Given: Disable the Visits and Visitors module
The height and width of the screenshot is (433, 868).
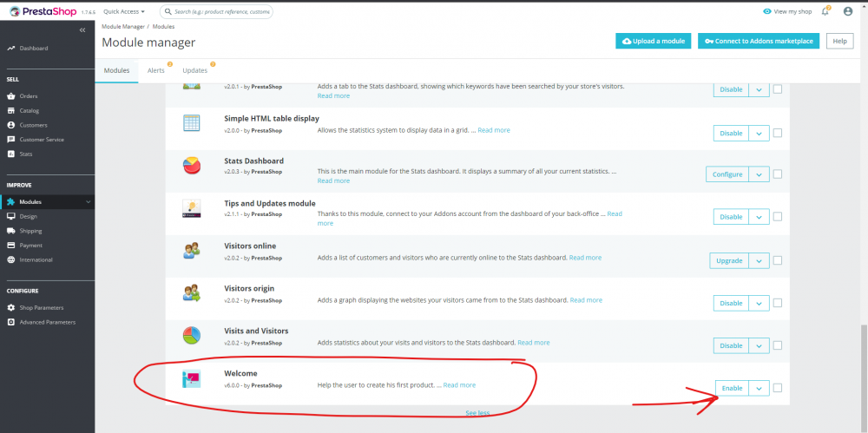Looking at the screenshot, I should click(731, 346).
